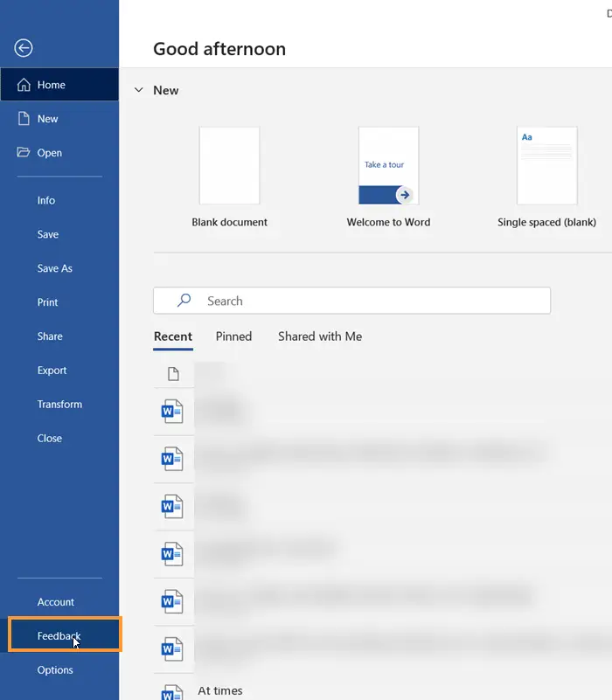The height and width of the screenshot is (700, 612).
Task: Click the Open folder icon in sidebar
Action: point(24,152)
